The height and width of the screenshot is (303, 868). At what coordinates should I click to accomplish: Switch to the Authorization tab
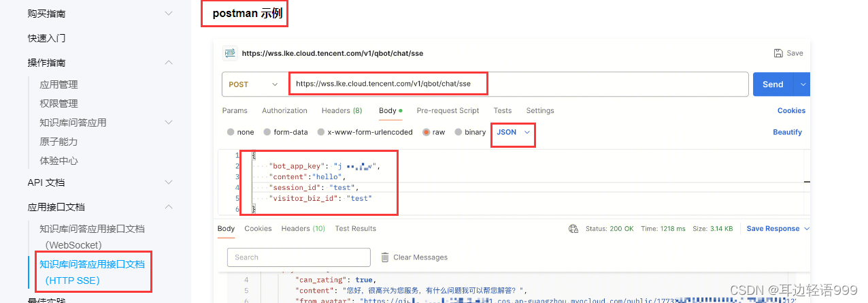tap(284, 110)
